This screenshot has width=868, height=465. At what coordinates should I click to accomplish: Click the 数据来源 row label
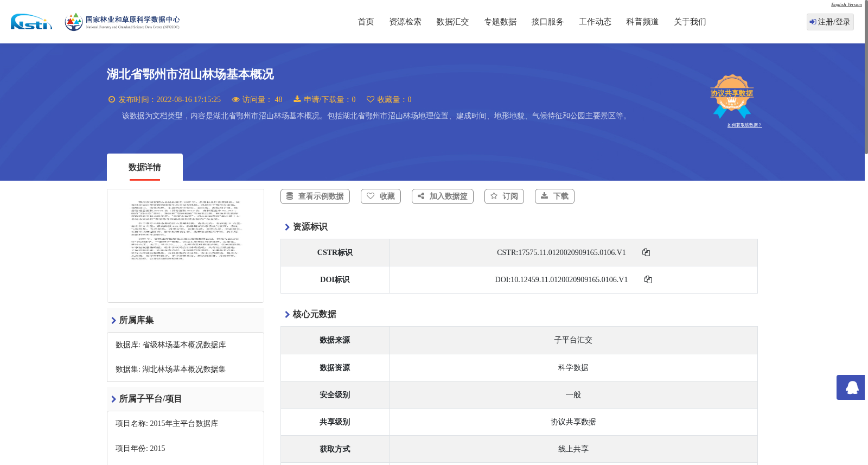[335, 340]
